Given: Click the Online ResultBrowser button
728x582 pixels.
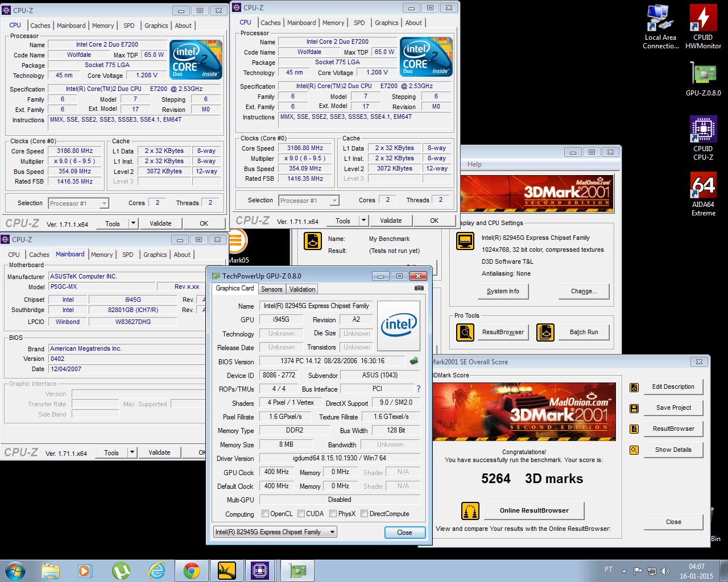Looking at the screenshot, I should (x=534, y=510).
